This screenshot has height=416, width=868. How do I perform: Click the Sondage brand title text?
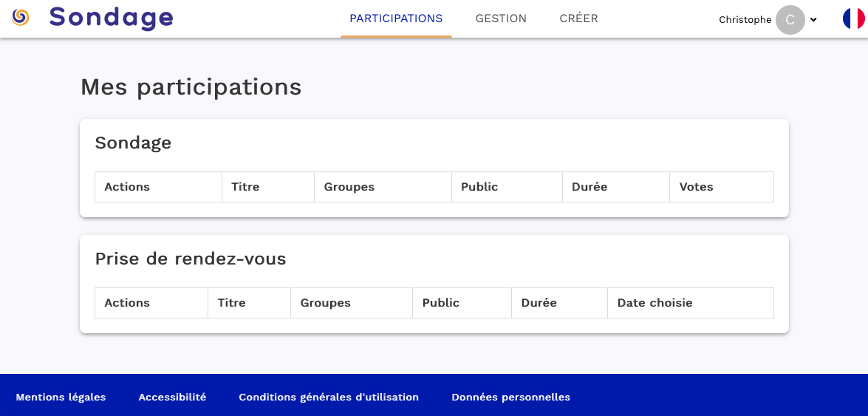[112, 18]
